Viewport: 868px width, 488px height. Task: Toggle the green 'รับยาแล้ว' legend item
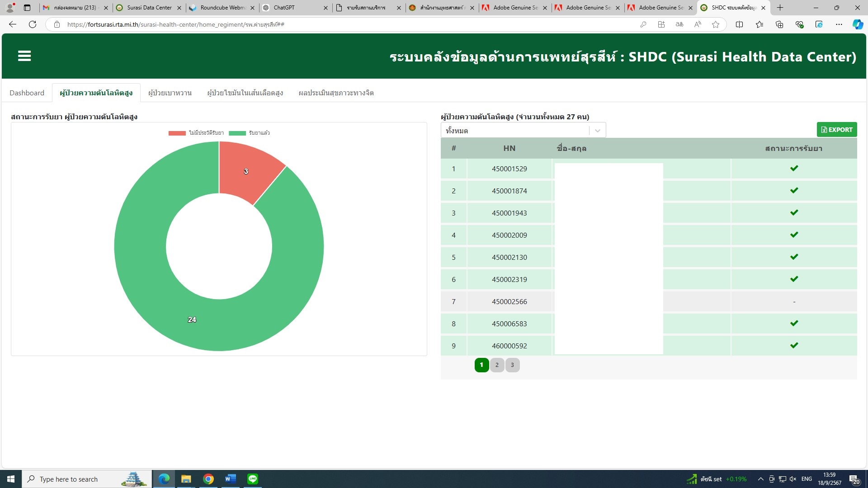click(250, 133)
